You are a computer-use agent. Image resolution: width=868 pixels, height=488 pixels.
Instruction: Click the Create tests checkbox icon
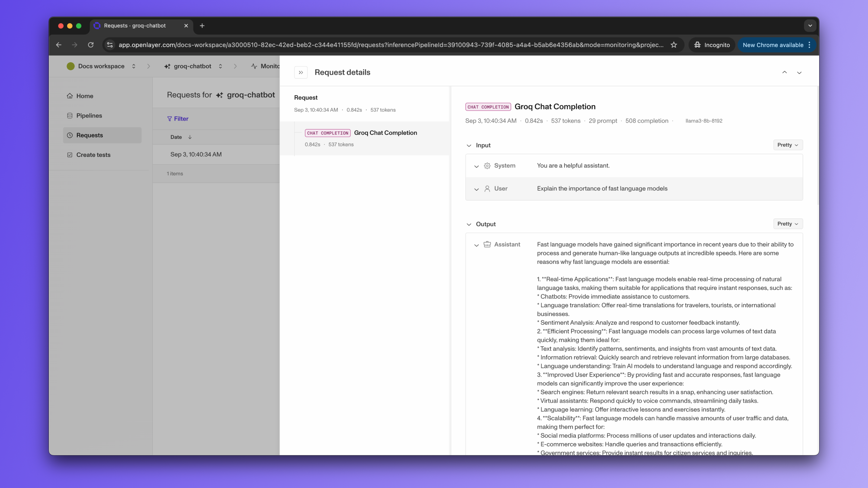point(70,155)
